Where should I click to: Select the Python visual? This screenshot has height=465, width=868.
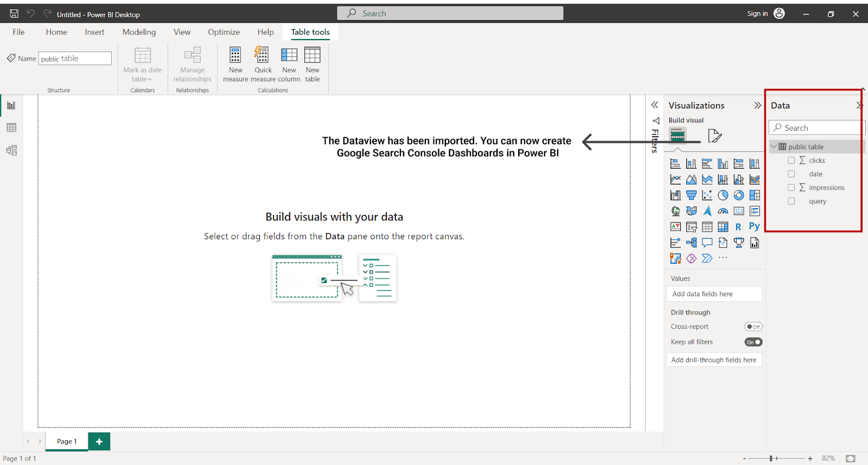click(x=755, y=226)
